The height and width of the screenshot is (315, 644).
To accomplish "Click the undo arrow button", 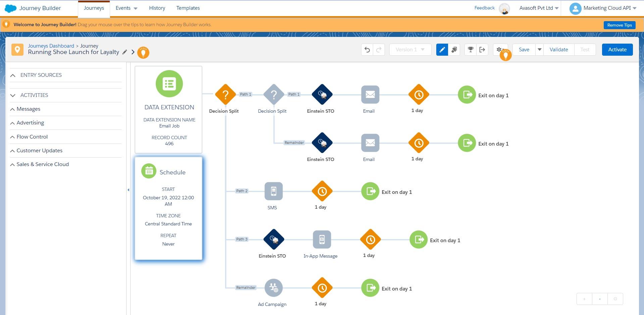I will coord(367,50).
